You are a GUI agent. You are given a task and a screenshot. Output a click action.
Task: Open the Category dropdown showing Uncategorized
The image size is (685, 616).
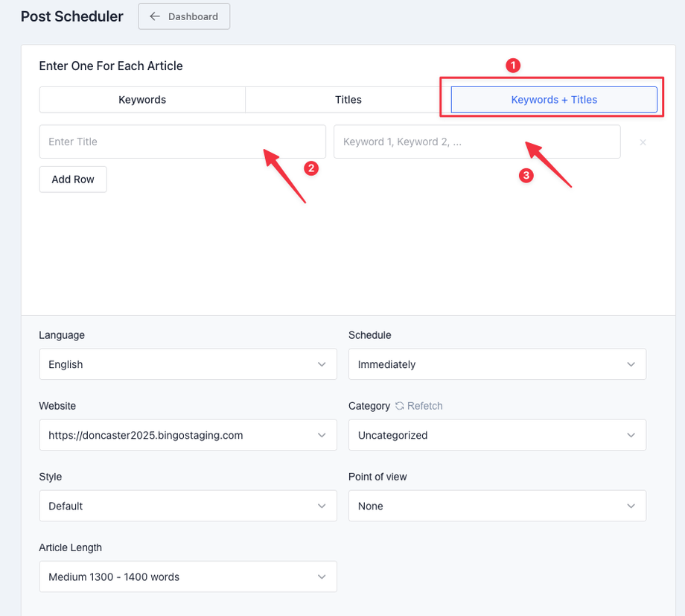pos(497,435)
